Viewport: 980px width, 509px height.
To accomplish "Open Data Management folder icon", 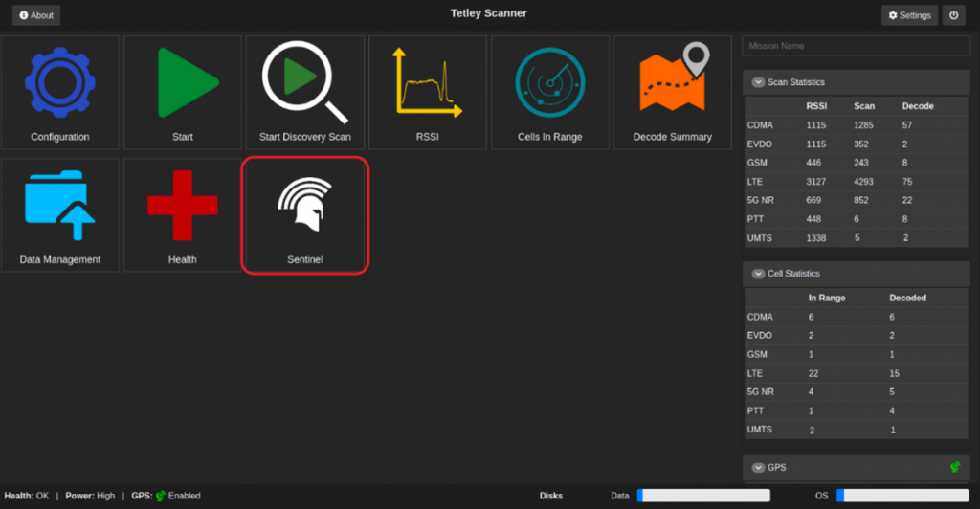I will 60,215.
